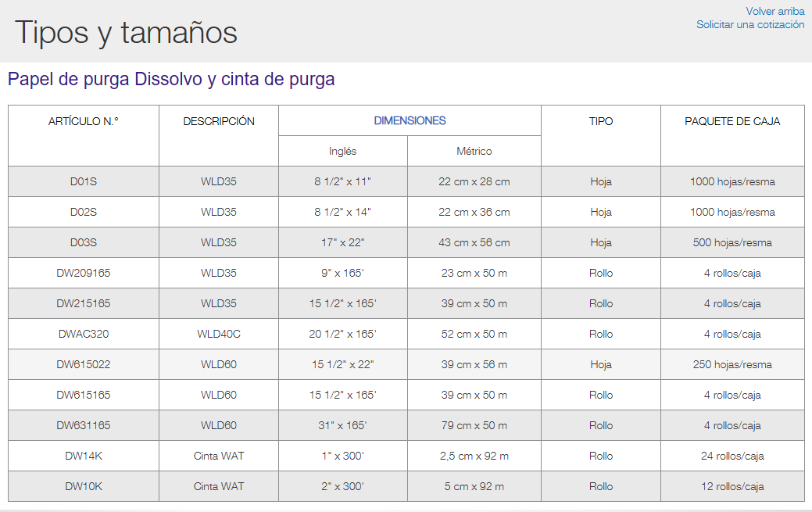This screenshot has width=812, height=512.
Task: Click the ARTÍCULO N.° column header
Action: (x=84, y=121)
